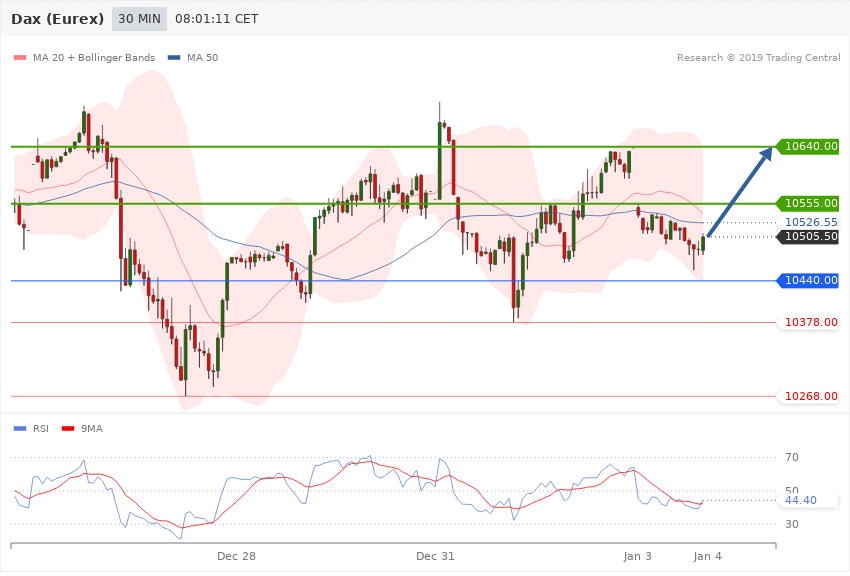Click the 10555.00 green price tag
This screenshot has width=850, height=576.
click(807, 204)
